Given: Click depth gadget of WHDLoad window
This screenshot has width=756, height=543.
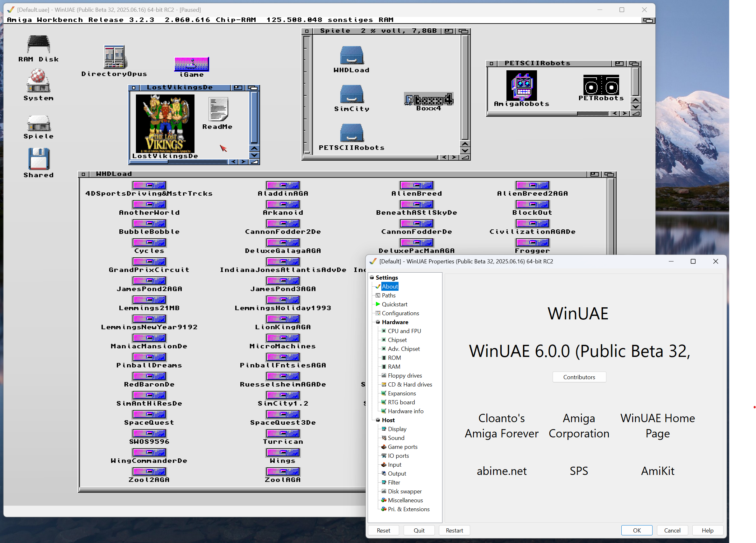Looking at the screenshot, I should tap(609, 174).
